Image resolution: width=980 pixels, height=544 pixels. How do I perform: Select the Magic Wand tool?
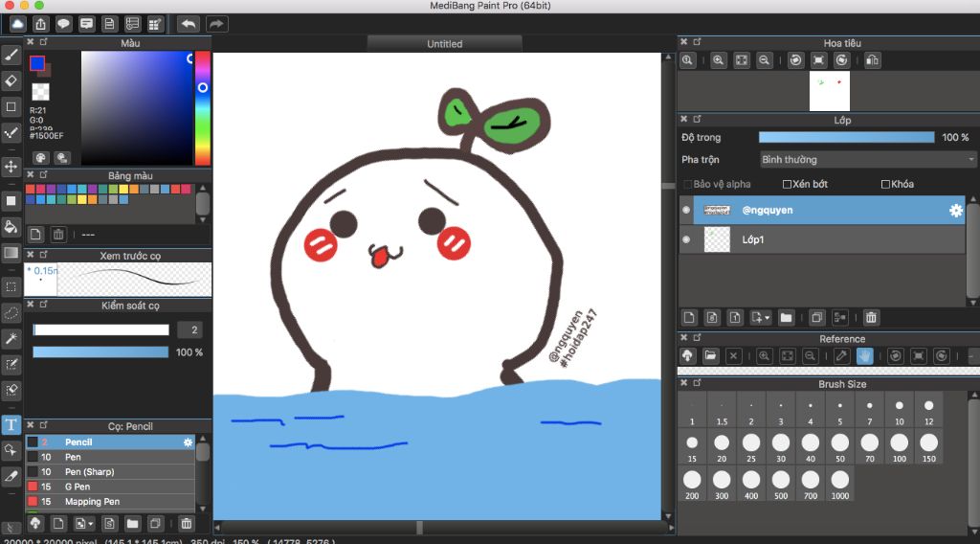click(x=11, y=339)
